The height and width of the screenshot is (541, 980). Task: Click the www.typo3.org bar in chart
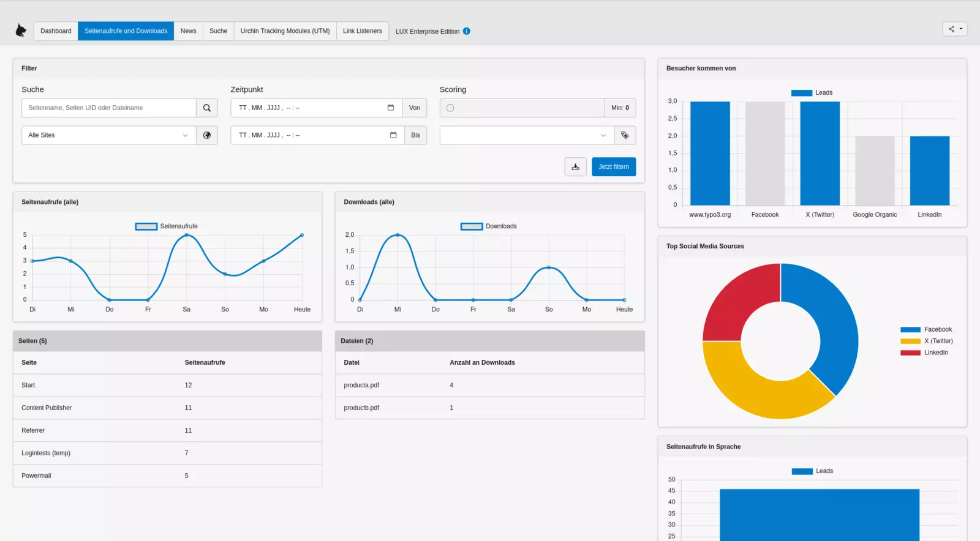point(710,153)
